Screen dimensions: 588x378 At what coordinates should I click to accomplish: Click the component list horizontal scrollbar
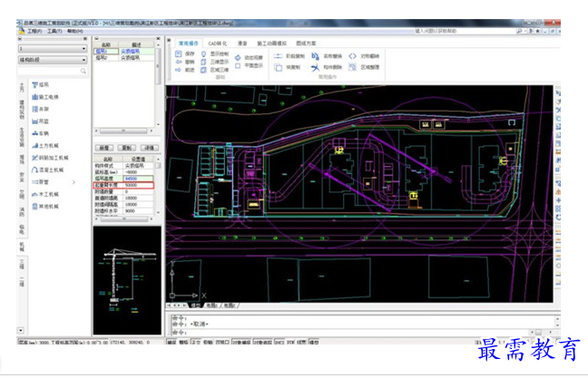pyautogui.click(x=123, y=131)
